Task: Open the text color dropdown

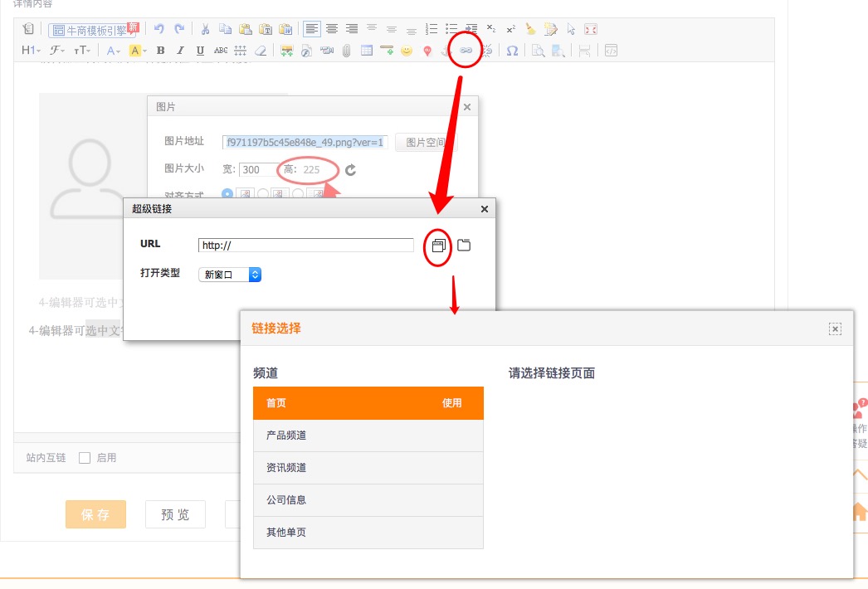Action: 114,51
